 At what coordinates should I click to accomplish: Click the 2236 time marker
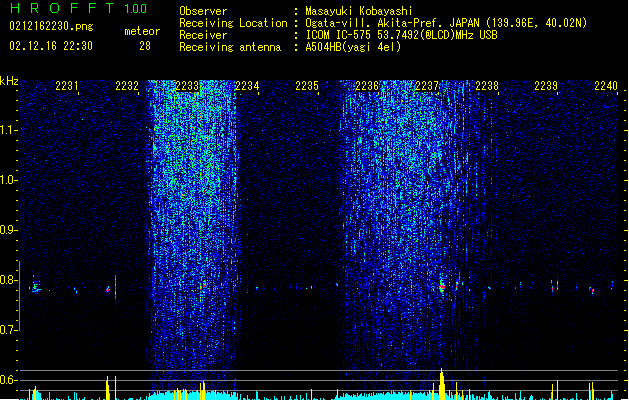point(367,86)
